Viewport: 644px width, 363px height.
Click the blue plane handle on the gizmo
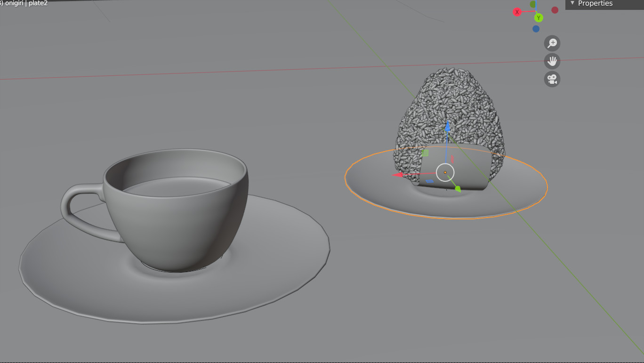click(429, 180)
